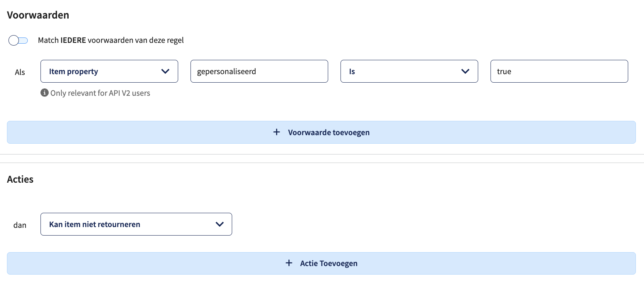Click plus icon next to Voorwaarde toevoegen
Viewport: 644px width, 285px height.
(x=276, y=132)
